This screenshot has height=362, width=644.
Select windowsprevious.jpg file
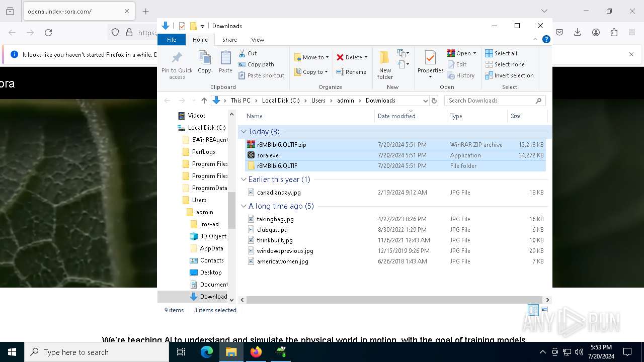pyautogui.click(x=395, y=251)
